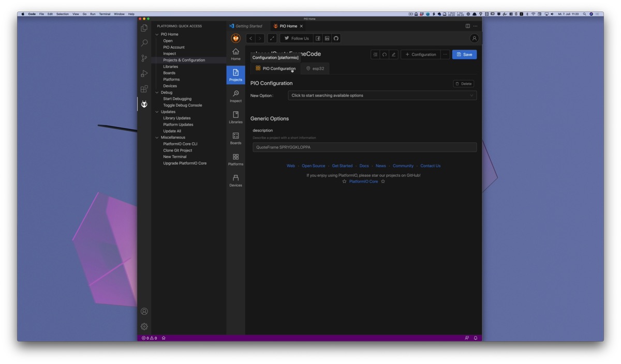Click the PIO Home back arrow
Viewport: 621px width, 364px height.
click(x=250, y=38)
